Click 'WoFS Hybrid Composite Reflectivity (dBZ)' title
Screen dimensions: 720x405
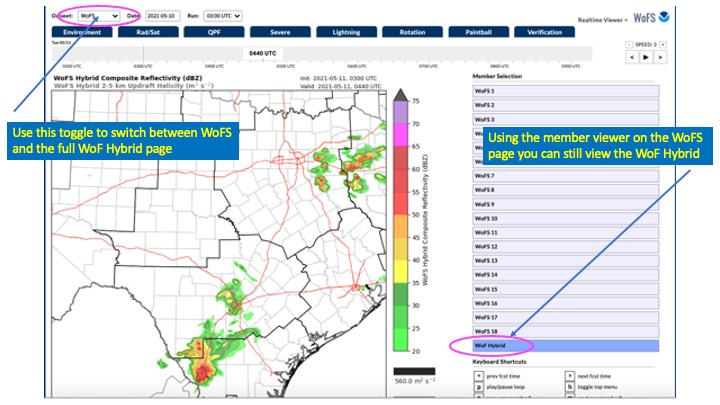[128, 78]
